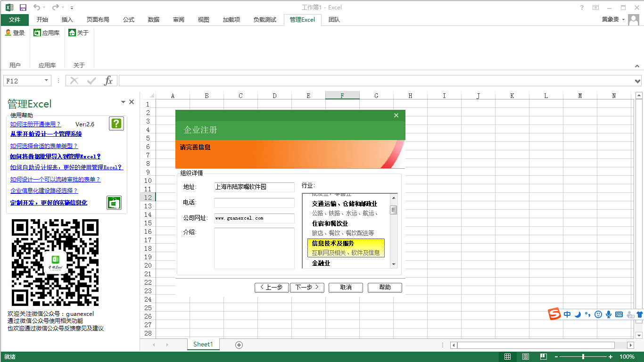
Task: Open Ribbon Display Options icon
Action: coord(596,8)
